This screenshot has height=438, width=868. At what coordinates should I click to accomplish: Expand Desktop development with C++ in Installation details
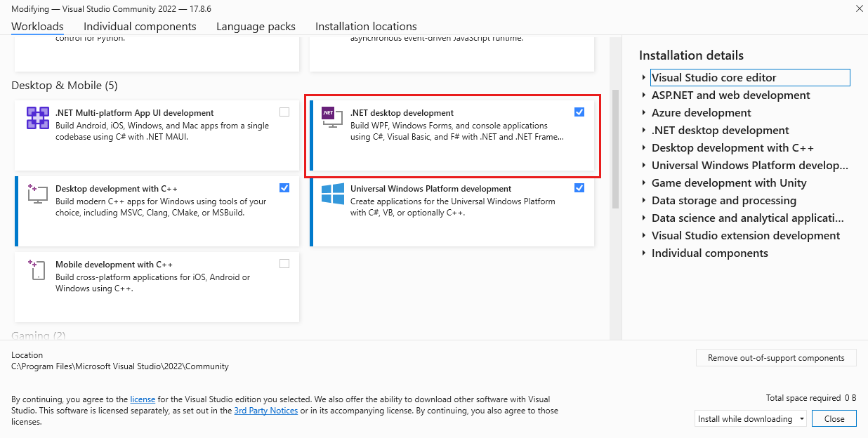pyautogui.click(x=644, y=148)
